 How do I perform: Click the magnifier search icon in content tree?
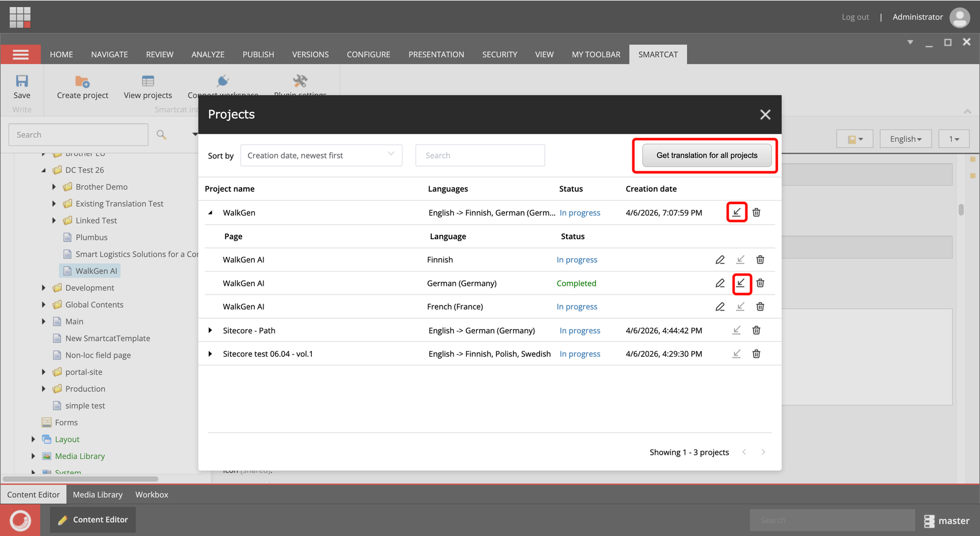161,134
